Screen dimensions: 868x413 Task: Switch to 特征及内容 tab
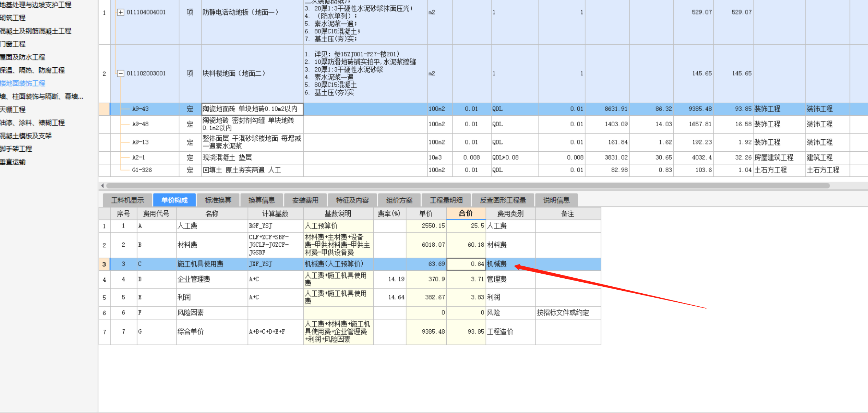[352, 200]
